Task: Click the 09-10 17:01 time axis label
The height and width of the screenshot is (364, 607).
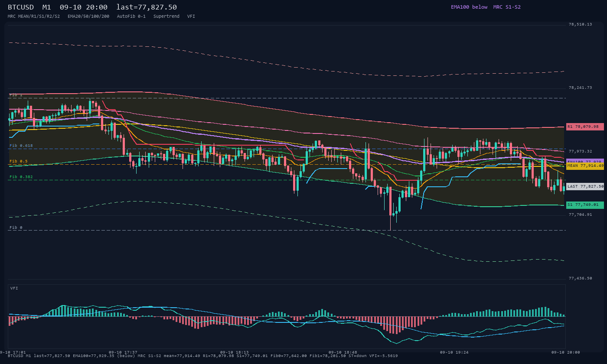Action: (13, 352)
